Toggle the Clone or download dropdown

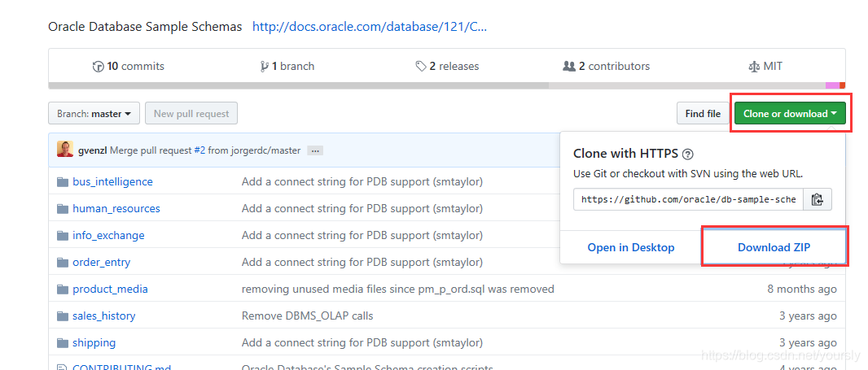[790, 113]
